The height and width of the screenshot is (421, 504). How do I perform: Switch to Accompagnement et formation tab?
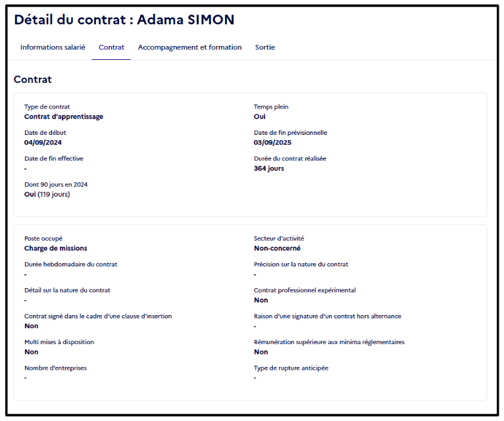click(x=189, y=47)
